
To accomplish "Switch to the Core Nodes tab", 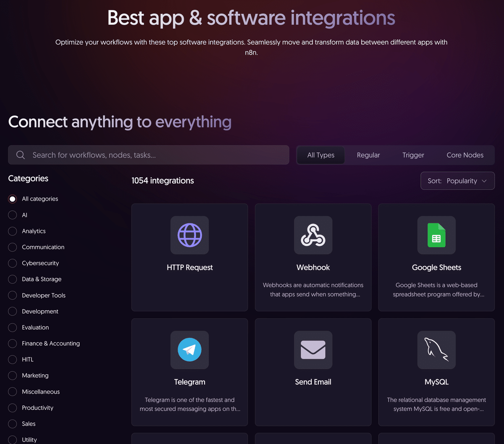I will point(465,155).
